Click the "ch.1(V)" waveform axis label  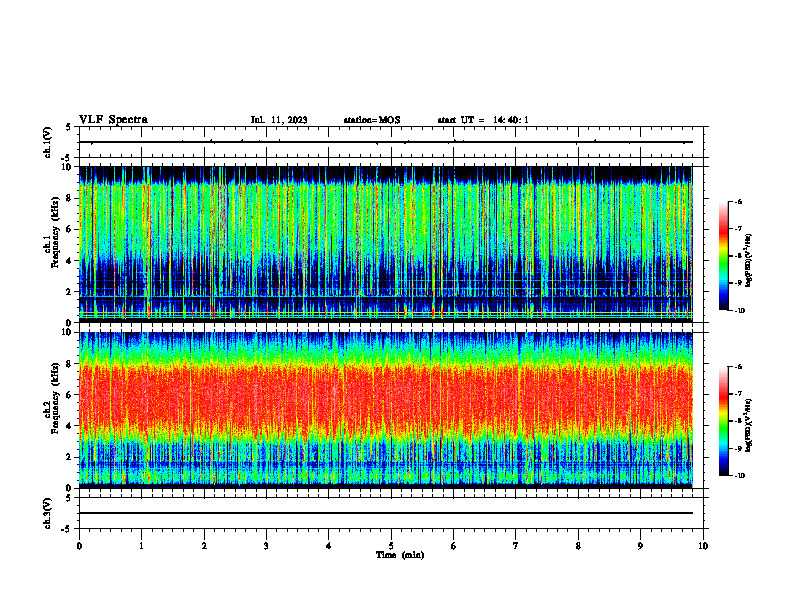pyautogui.click(x=47, y=142)
